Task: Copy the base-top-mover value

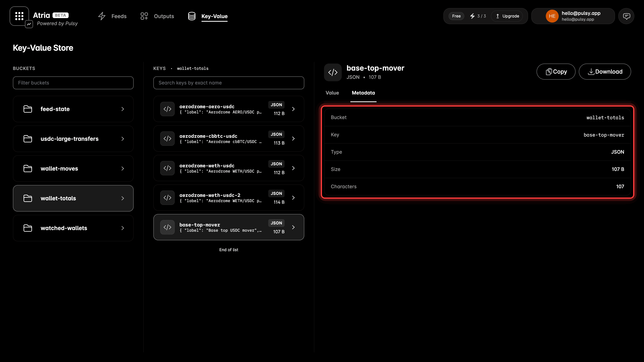Action: [556, 72]
